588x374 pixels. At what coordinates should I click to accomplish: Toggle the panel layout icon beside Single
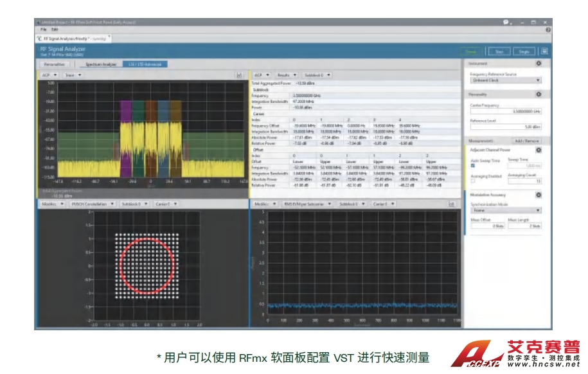pos(544,51)
